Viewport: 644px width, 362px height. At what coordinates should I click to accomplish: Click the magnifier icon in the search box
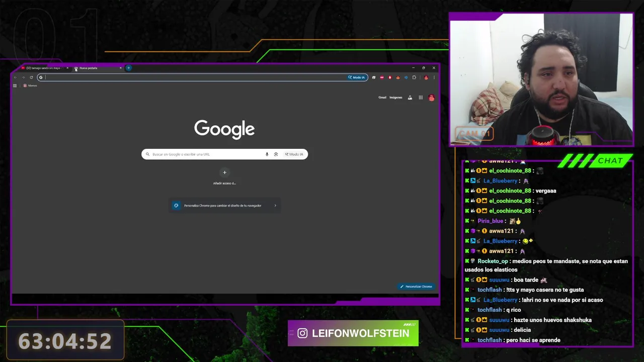[147, 154]
